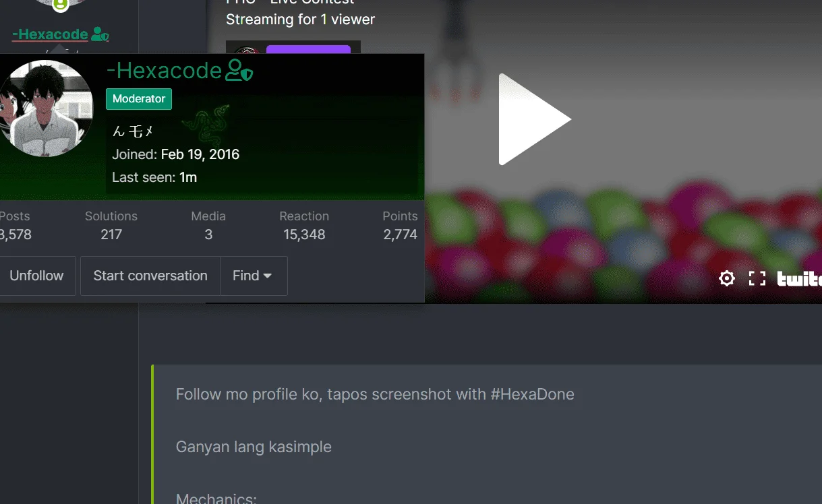
Task: View -Hexacode Posts count
Action: pos(15,234)
